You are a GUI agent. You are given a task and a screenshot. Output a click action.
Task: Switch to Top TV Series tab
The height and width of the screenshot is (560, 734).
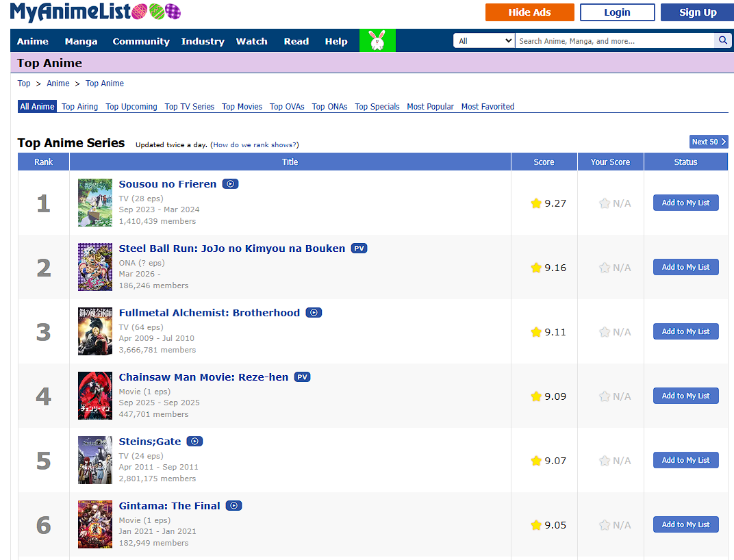coord(190,106)
